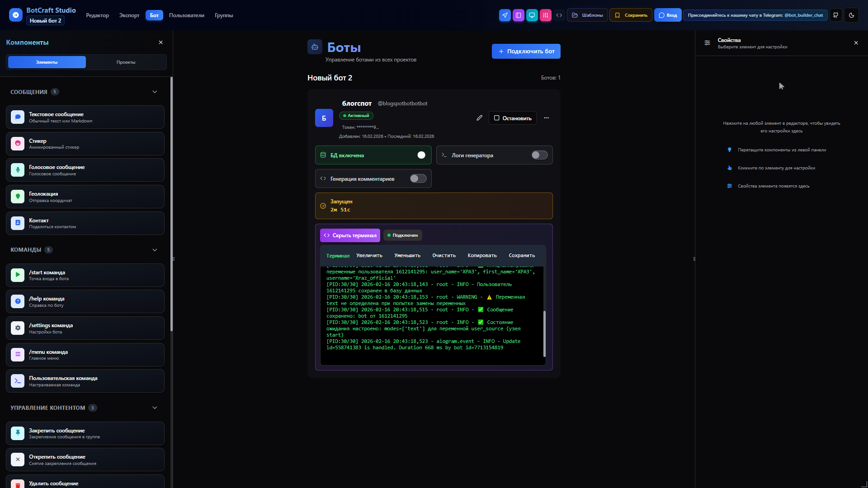Select the Телеграм send icon in the toolbar
The height and width of the screenshot is (488, 868).
(x=505, y=15)
